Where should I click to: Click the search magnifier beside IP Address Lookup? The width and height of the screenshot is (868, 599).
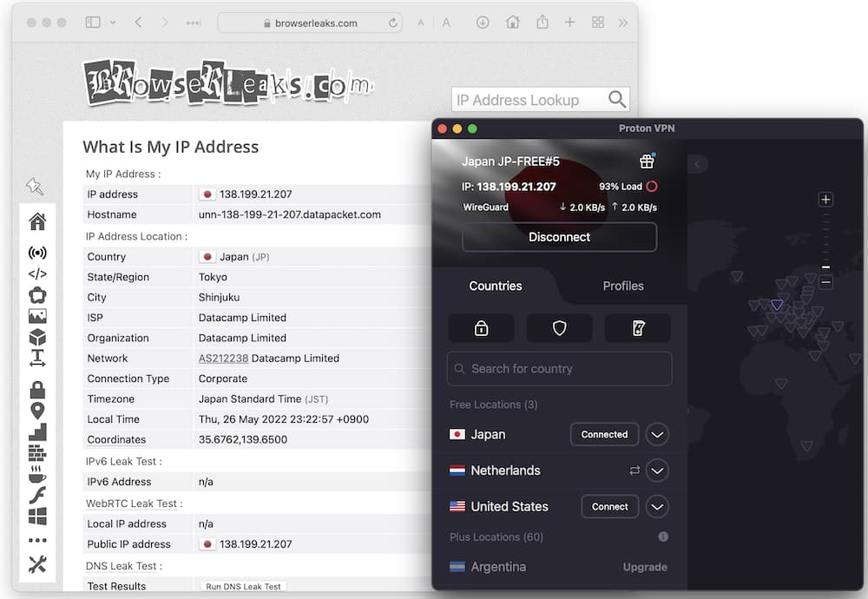point(616,100)
